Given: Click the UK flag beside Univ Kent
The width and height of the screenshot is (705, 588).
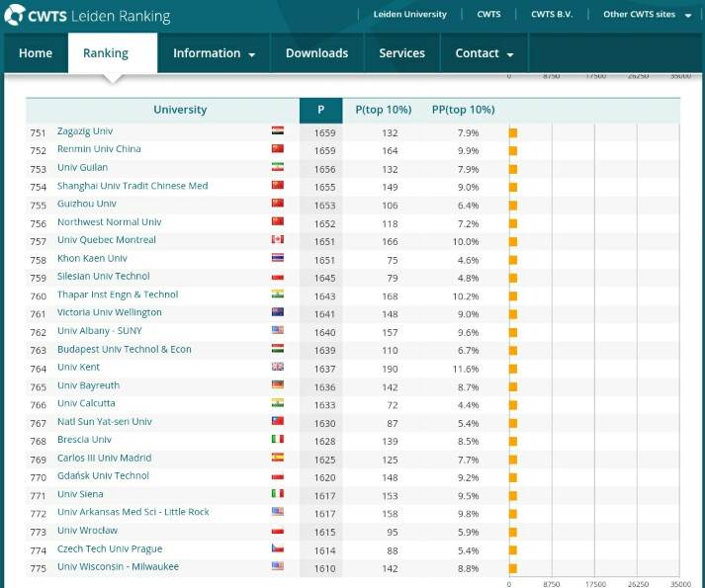Looking at the screenshot, I should click(x=278, y=368).
